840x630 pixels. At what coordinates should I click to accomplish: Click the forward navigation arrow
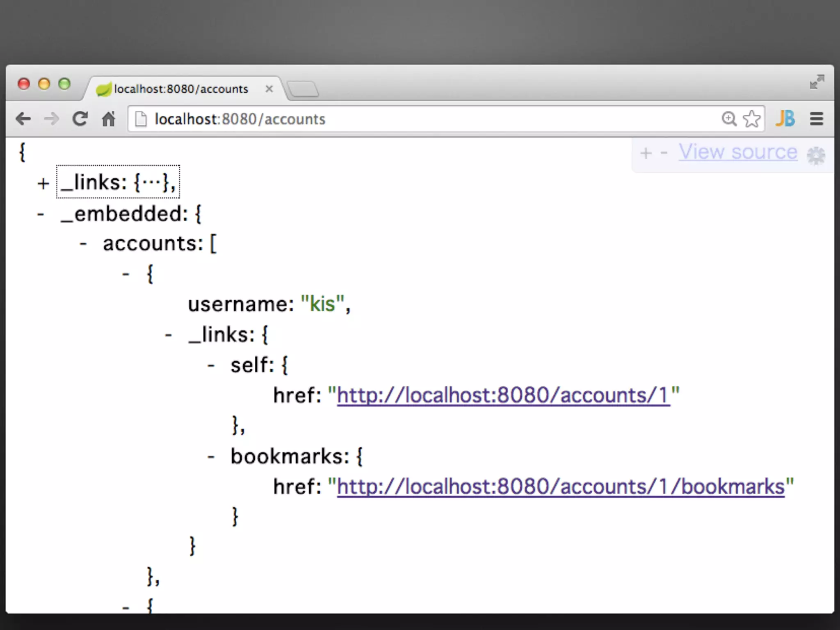point(52,119)
